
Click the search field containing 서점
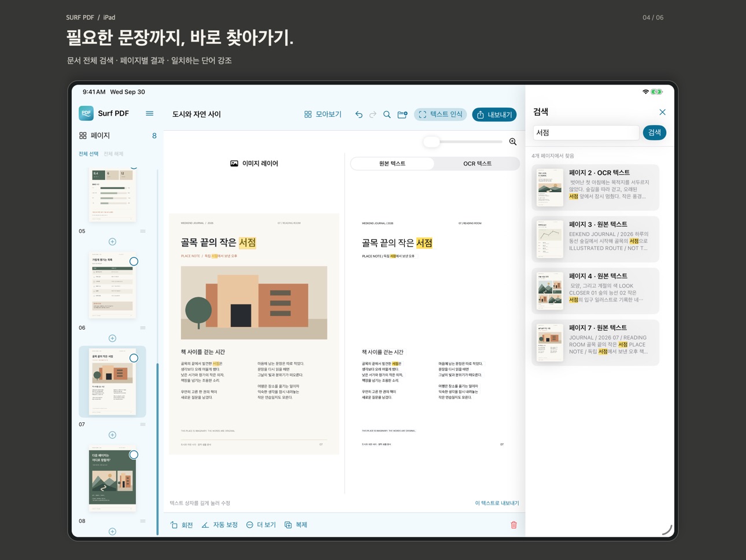[586, 132]
